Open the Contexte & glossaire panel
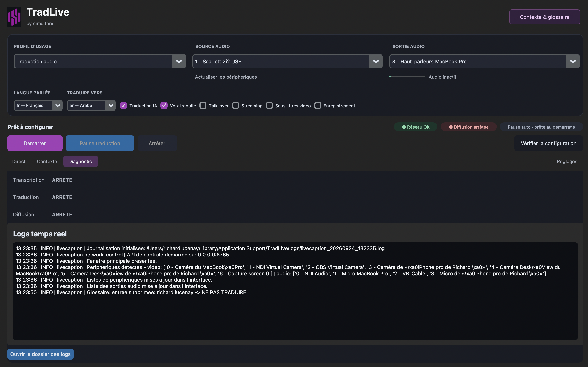 [544, 17]
